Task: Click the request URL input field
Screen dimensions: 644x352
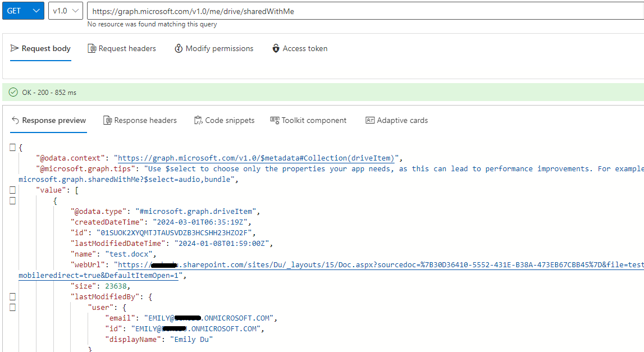Action: (366, 11)
